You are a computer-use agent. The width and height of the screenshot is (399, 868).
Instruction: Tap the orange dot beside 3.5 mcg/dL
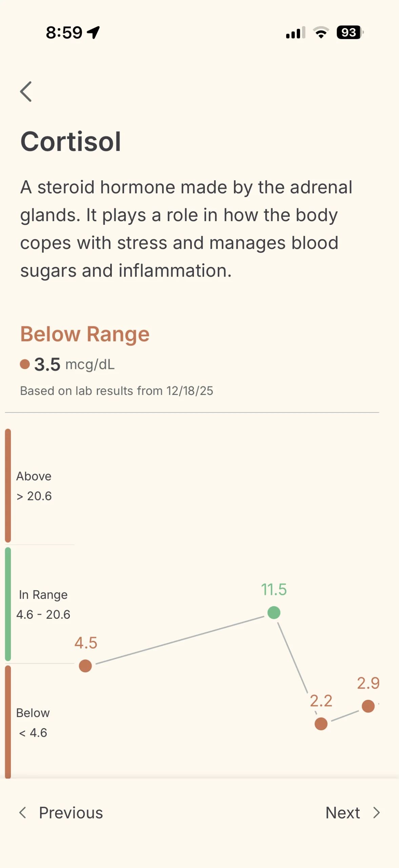pos(25,364)
